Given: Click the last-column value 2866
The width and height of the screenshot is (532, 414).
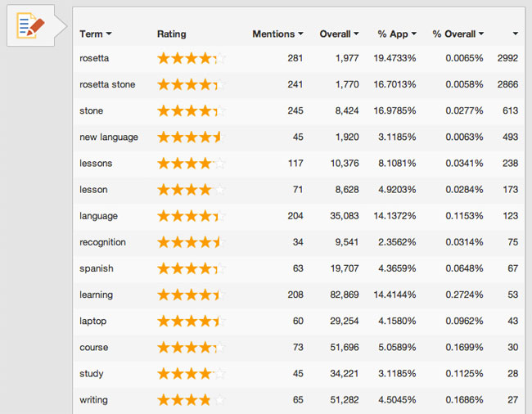Looking at the screenshot, I should tap(507, 84).
